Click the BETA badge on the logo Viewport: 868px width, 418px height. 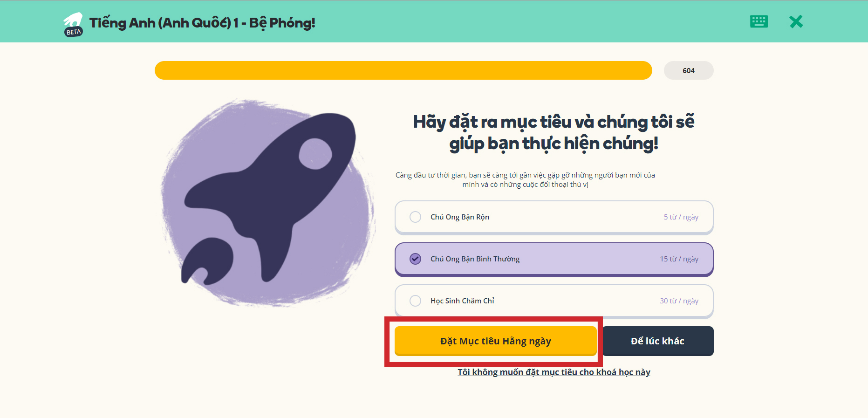(x=74, y=32)
